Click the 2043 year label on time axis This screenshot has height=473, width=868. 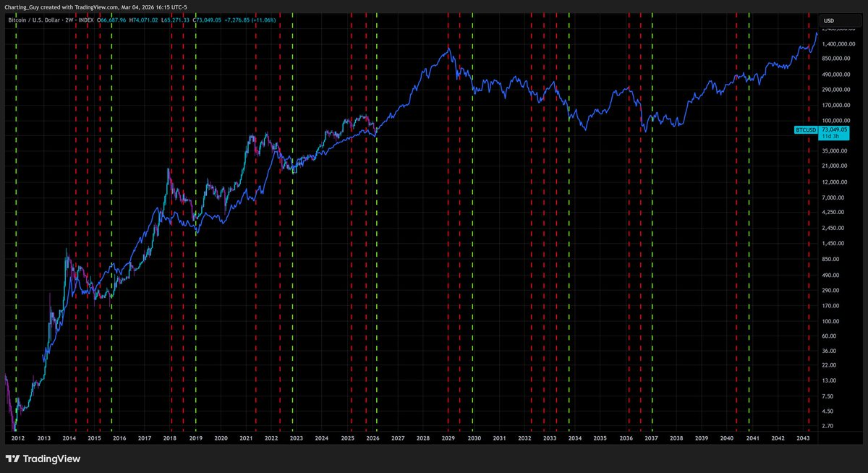[803, 438]
